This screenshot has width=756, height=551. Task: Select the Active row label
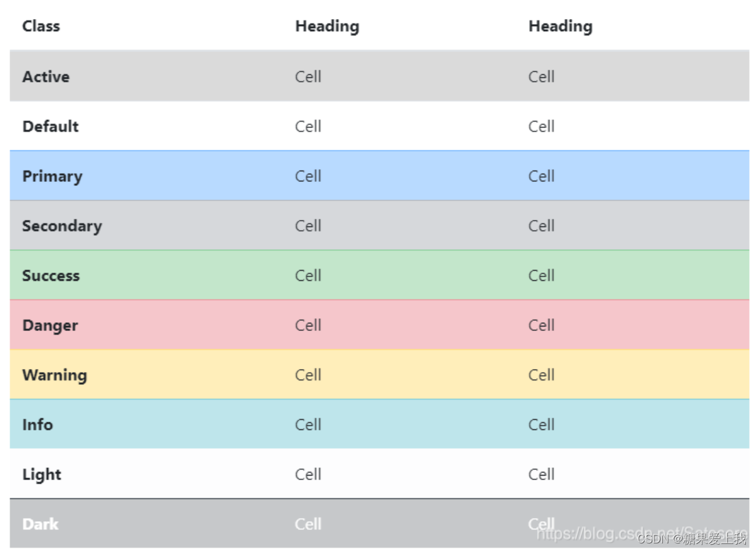click(x=46, y=77)
